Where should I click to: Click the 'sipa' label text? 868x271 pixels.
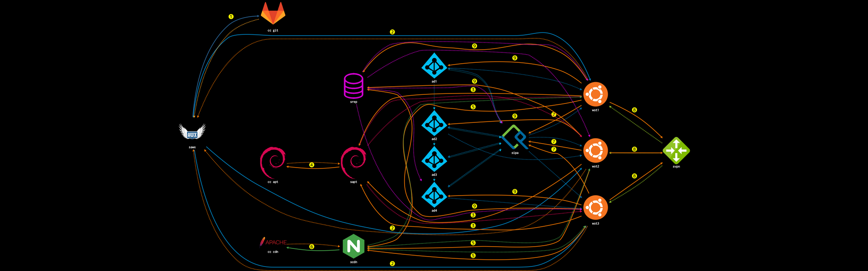[515, 153]
